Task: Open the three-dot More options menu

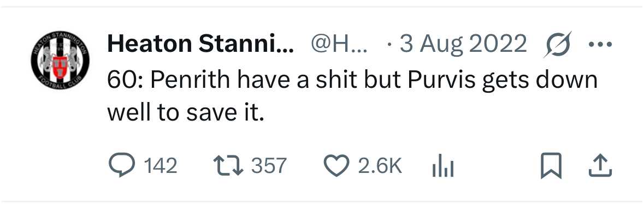Action: (600, 44)
